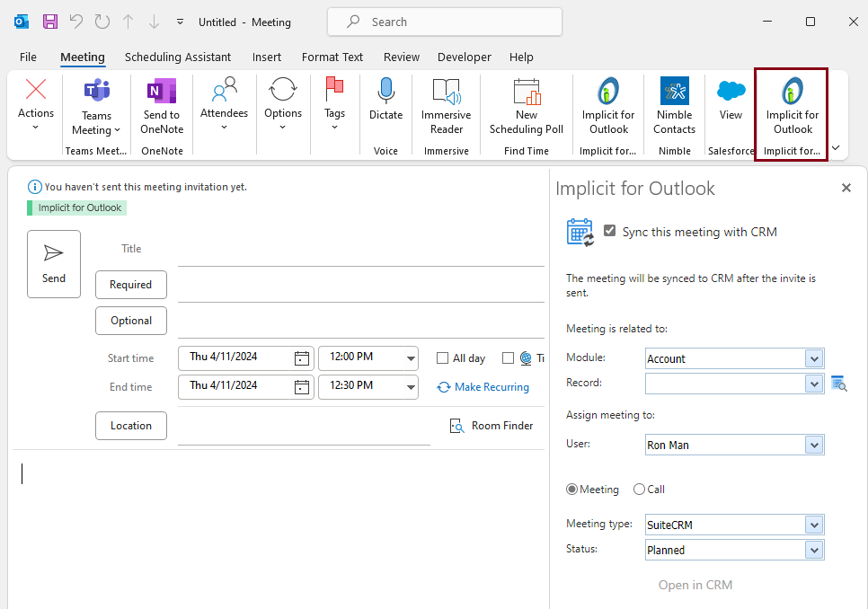Viewport: 868px width, 609px height.
Task: Click the calendar sync icon in pane
Action: pos(580,233)
